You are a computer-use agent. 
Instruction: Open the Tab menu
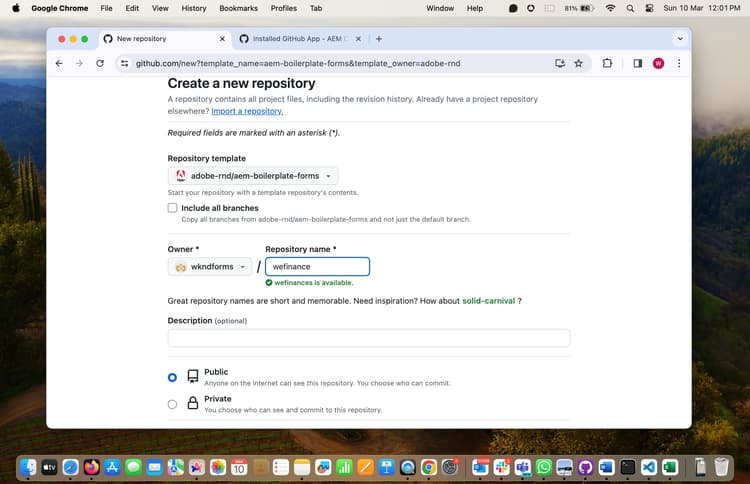[x=316, y=8]
